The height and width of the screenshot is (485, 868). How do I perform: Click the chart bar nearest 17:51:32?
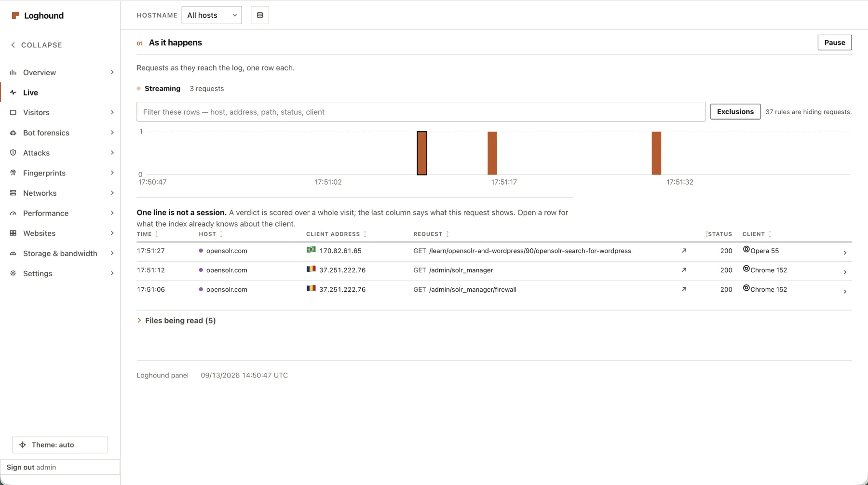pos(656,153)
